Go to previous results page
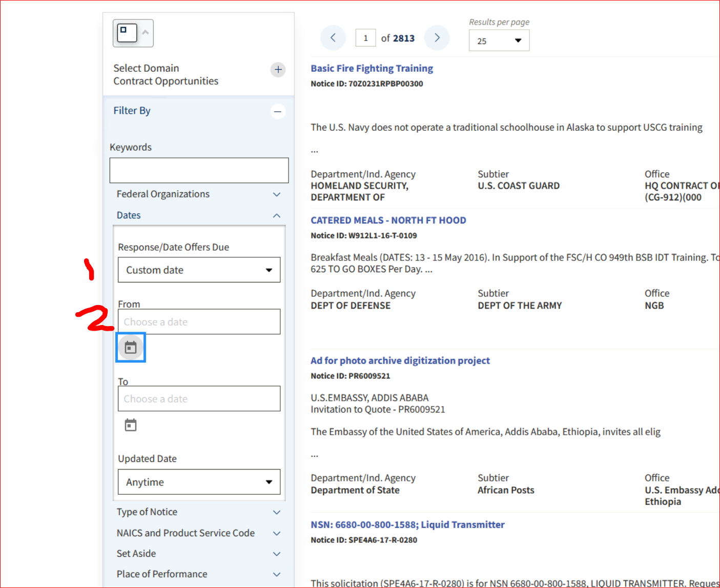720x588 pixels. (333, 37)
